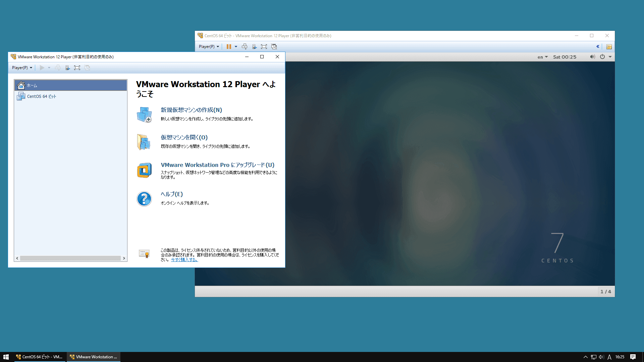The image size is (644, 362).
Task: Click the volume icon in CentOS top bar
Action: pyautogui.click(x=593, y=57)
